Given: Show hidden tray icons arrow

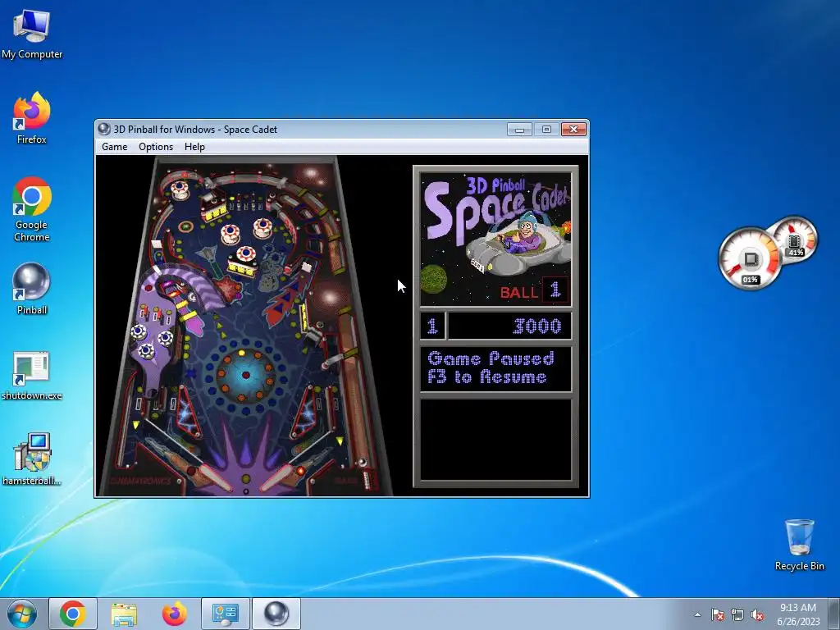Looking at the screenshot, I should (697, 614).
